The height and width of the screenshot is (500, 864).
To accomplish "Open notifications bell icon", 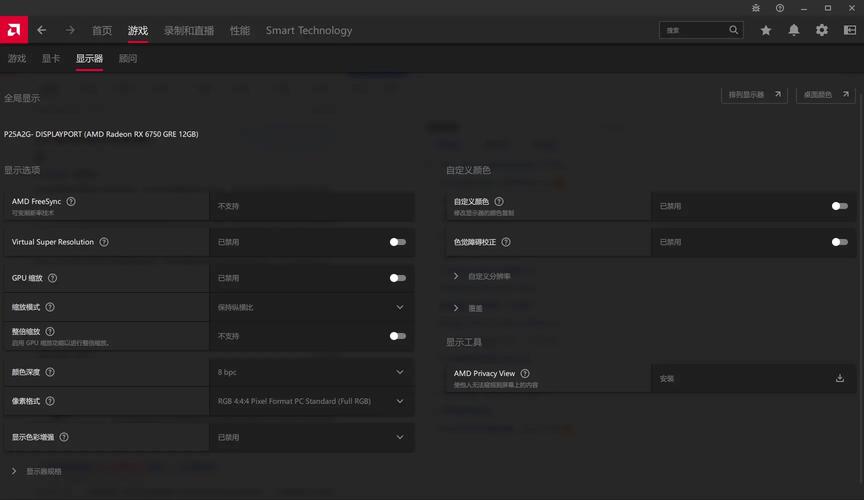I will click(x=793, y=30).
